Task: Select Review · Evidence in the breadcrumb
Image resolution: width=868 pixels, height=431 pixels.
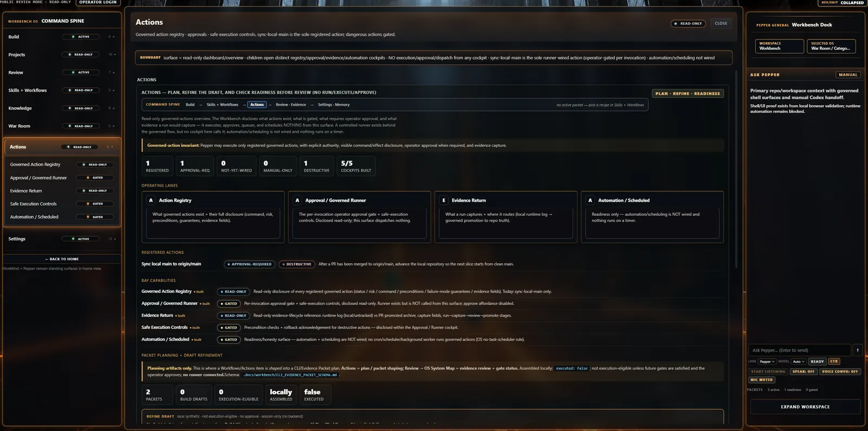Action: click(x=291, y=105)
